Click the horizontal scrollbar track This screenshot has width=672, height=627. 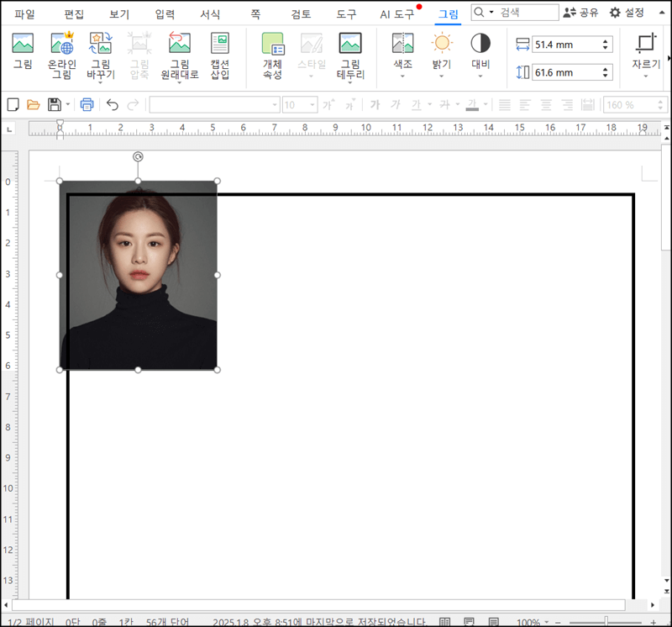318,605
